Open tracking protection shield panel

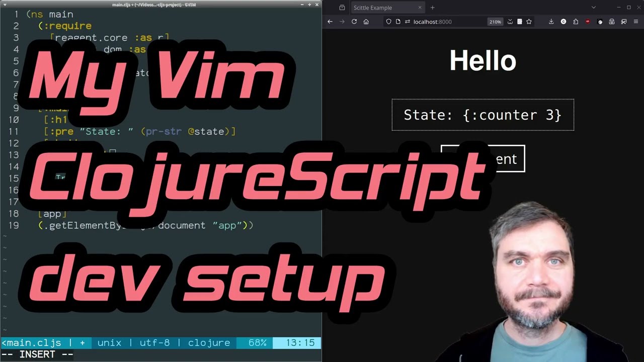click(388, 22)
